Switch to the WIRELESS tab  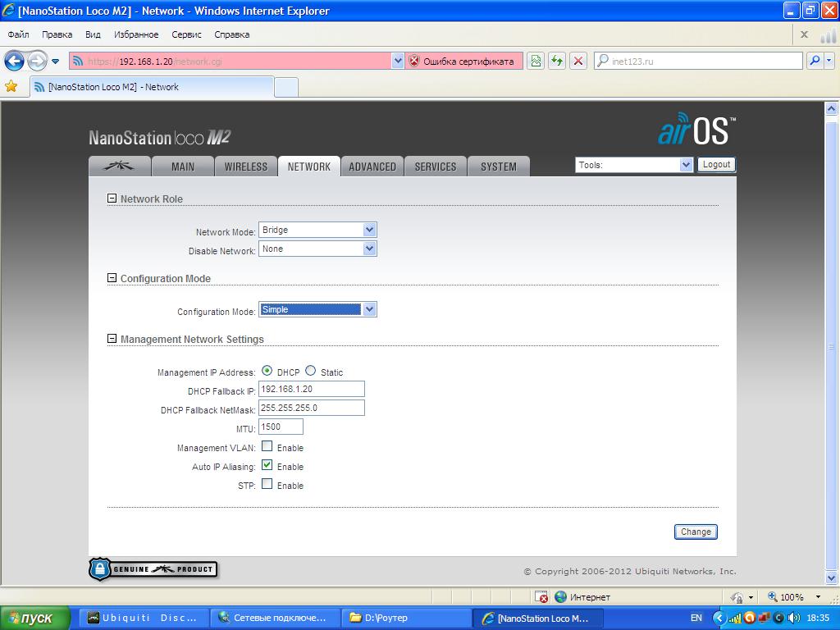pyautogui.click(x=245, y=167)
